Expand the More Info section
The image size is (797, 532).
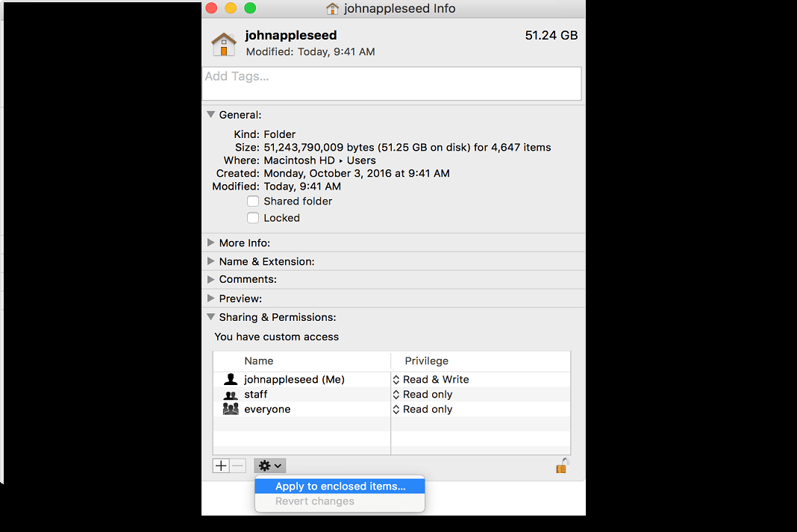(211, 243)
